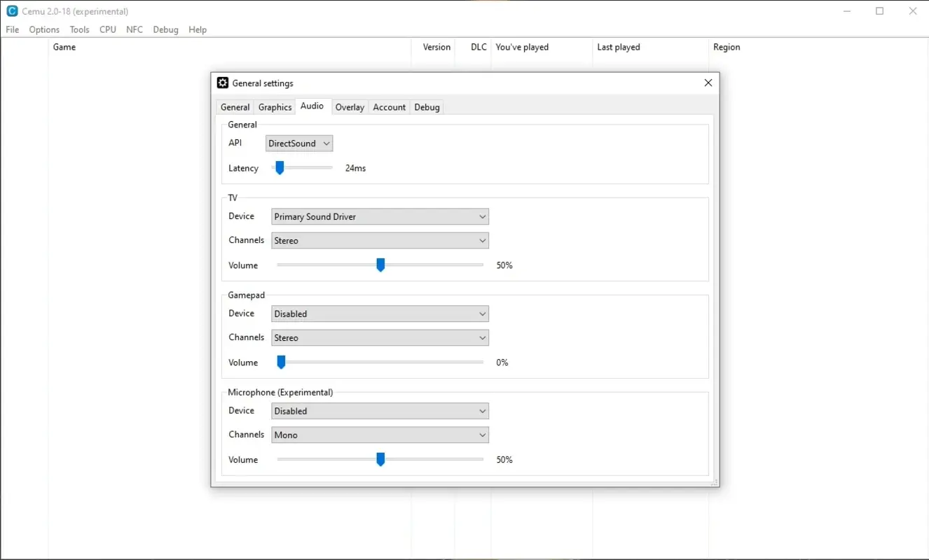Open the TV Channels dropdown set to Stereo

pyautogui.click(x=379, y=240)
